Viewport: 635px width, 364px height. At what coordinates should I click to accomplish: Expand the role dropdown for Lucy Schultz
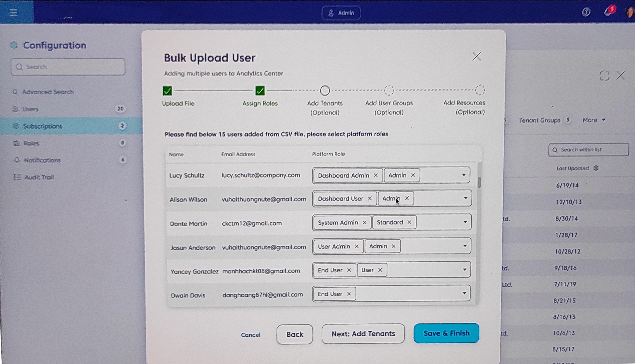463,175
